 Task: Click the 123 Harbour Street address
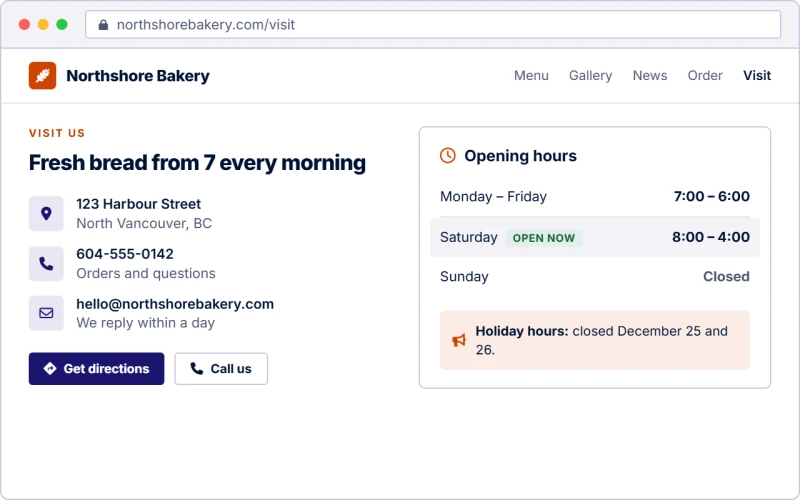coord(138,204)
